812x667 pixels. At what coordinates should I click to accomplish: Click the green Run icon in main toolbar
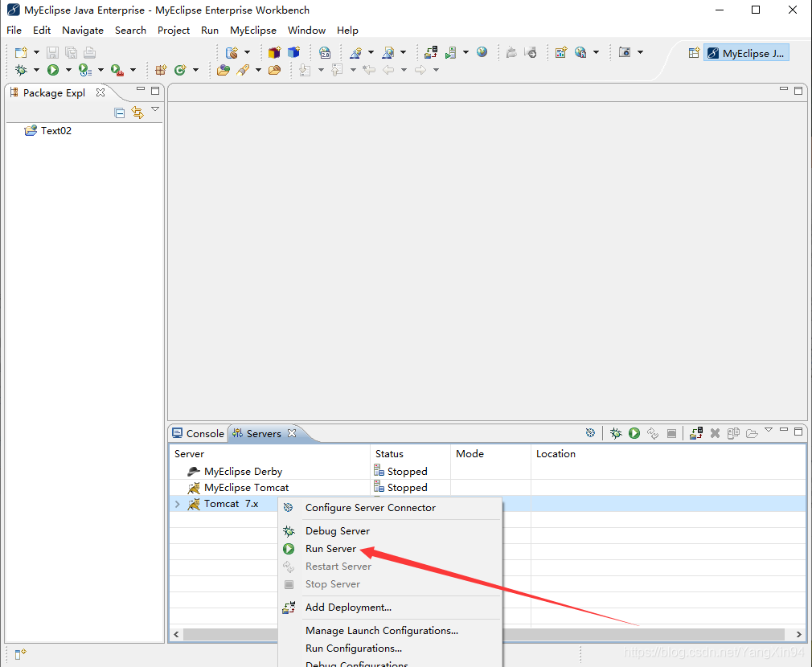pos(53,70)
